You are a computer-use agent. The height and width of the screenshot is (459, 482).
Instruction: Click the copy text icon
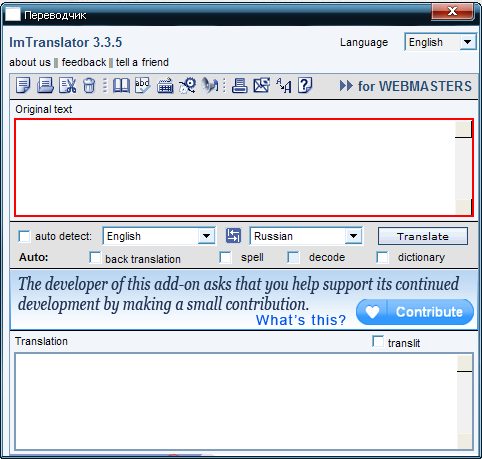[23, 85]
